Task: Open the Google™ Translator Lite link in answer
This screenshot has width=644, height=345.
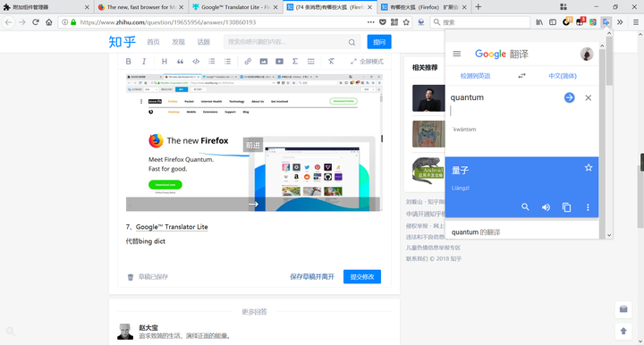Action: pos(172,227)
